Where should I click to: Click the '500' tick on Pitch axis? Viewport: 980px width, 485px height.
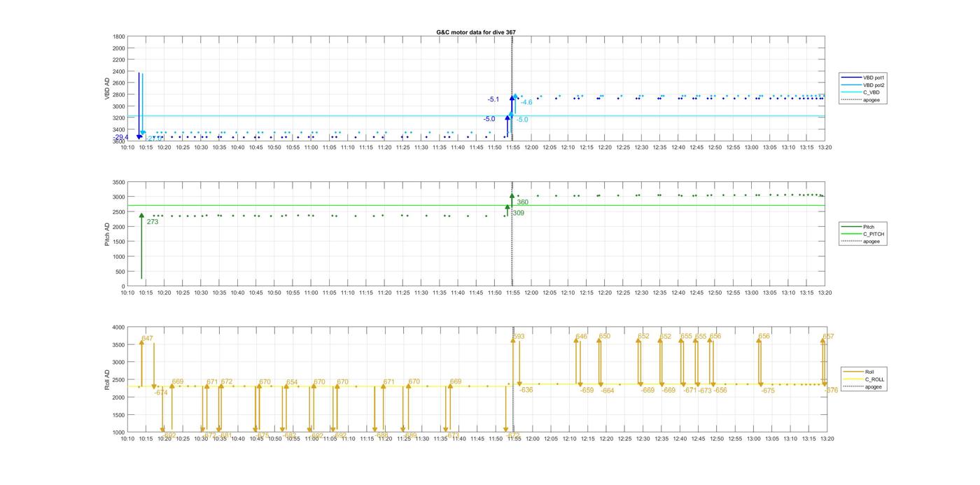point(120,272)
